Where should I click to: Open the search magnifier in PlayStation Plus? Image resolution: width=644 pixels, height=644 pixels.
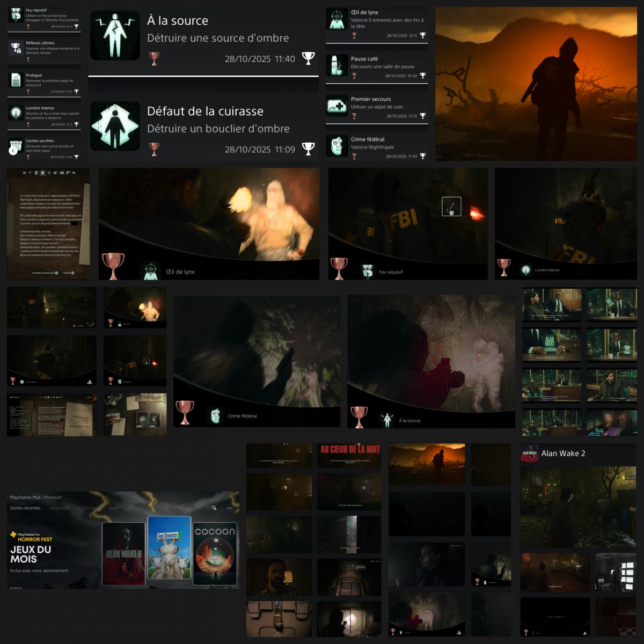[x=214, y=508]
